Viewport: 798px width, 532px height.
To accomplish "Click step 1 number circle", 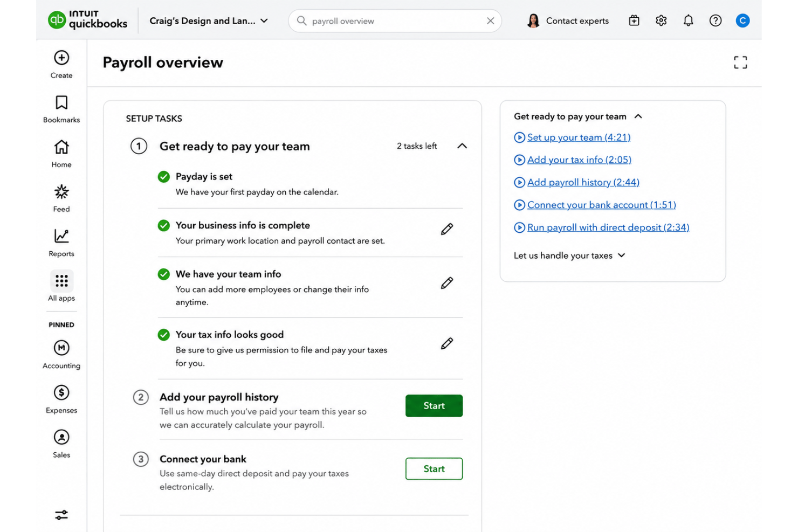I will [139, 146].
